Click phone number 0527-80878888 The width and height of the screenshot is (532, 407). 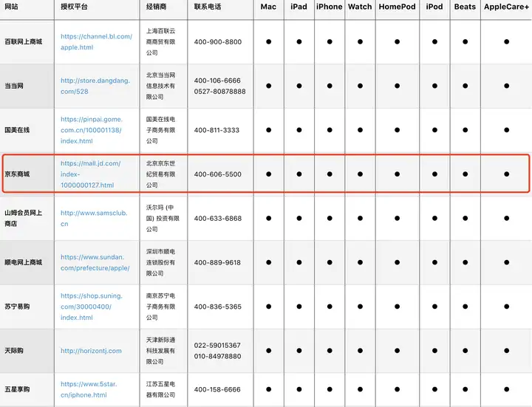point(220,92)
